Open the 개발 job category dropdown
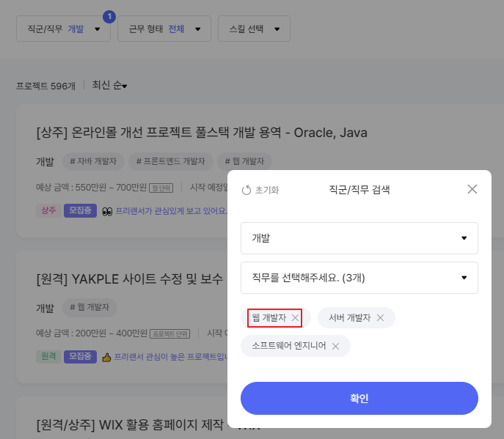Screen dimensions: 504x439 [359, 238]
